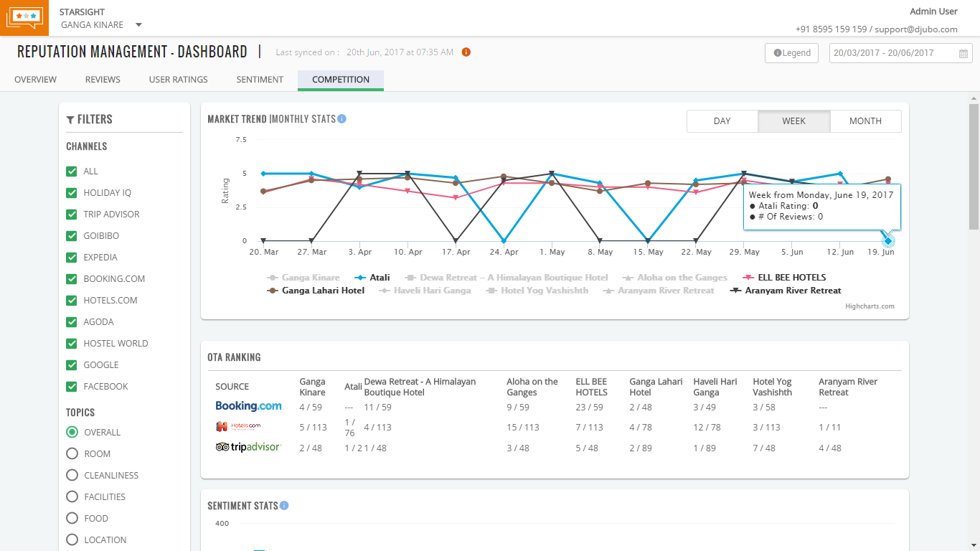Choose the Location topic
The height and width of the screenshot is (551, 980).
[x=72, y=540]
